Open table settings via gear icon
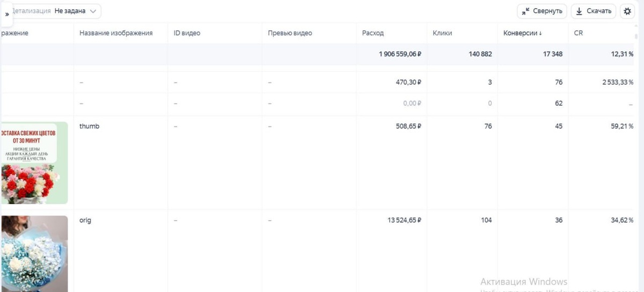Viewport: 644px width, 292px height. (627, 11)
